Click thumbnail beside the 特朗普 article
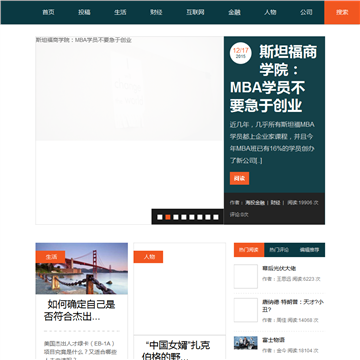 pyautogui.click(x=246, y=310)
